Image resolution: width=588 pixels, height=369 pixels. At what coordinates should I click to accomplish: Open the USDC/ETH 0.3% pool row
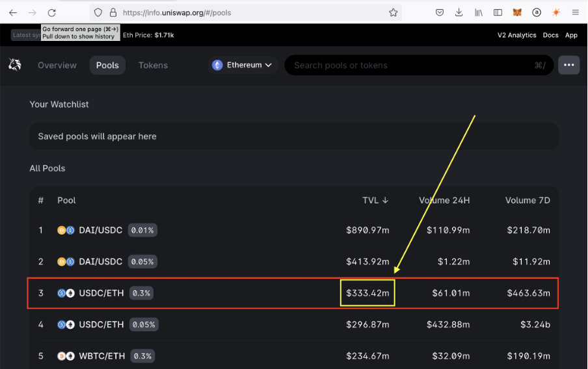click(x=294, y=293)
